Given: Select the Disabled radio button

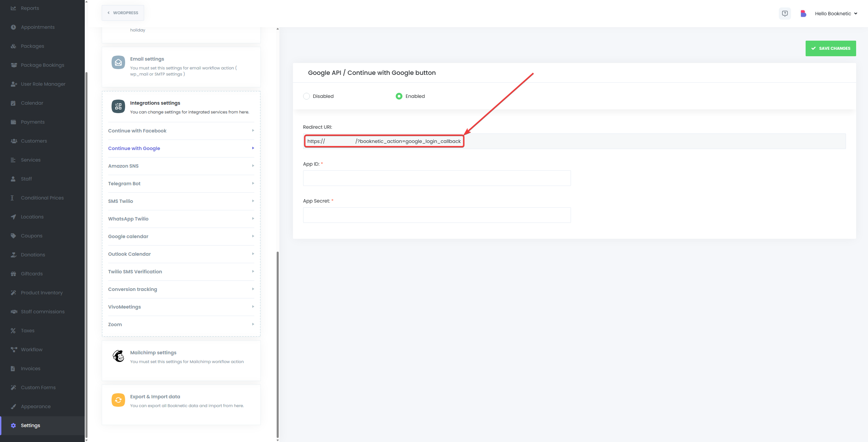Looking at the screenshot, I should point(307,96).
